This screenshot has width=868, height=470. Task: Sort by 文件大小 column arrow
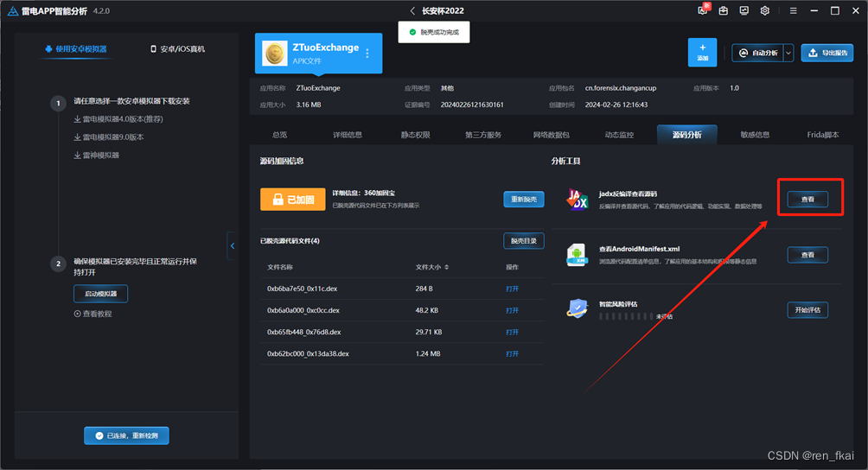pyautogui.click(x=447, y=267)
